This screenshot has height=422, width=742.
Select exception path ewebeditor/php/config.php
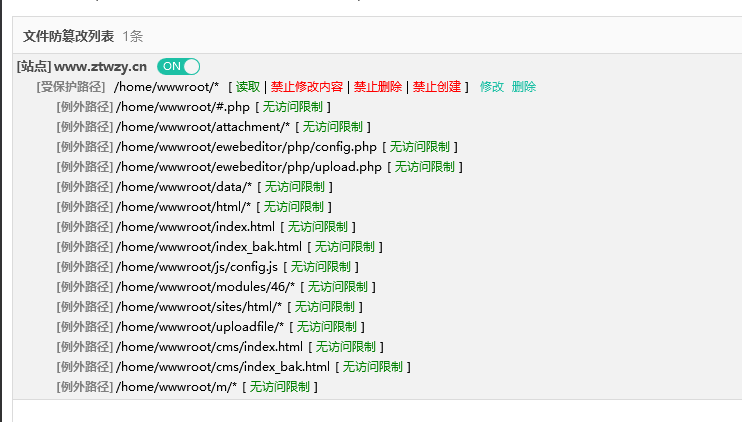[x=246, y=147]
